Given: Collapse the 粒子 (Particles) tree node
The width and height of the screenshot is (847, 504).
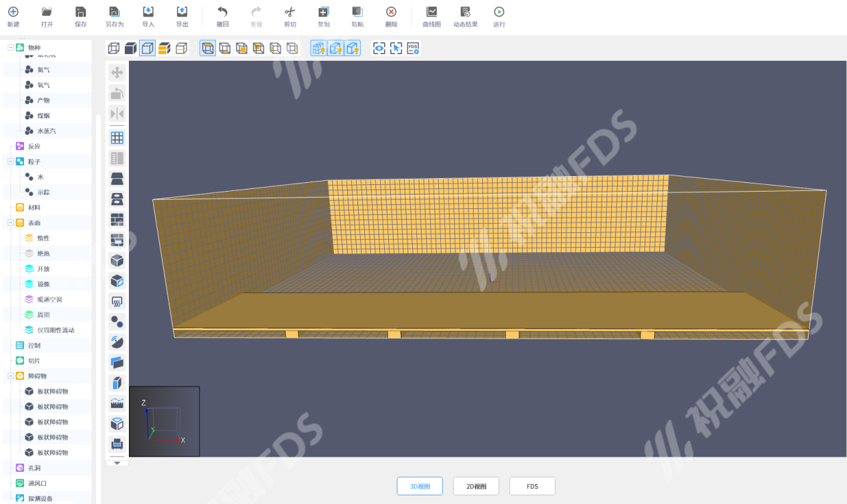Looking at the screenshot, I should point(11,162).
